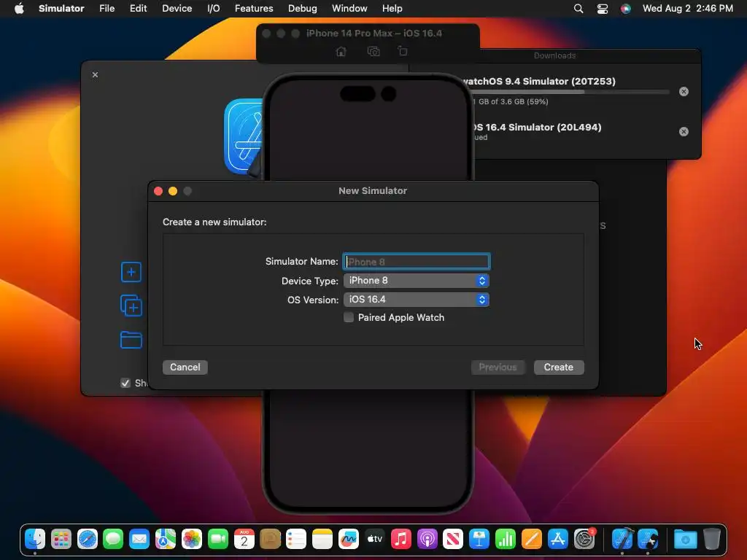Open Freeform from the dock

pos(349,539)
